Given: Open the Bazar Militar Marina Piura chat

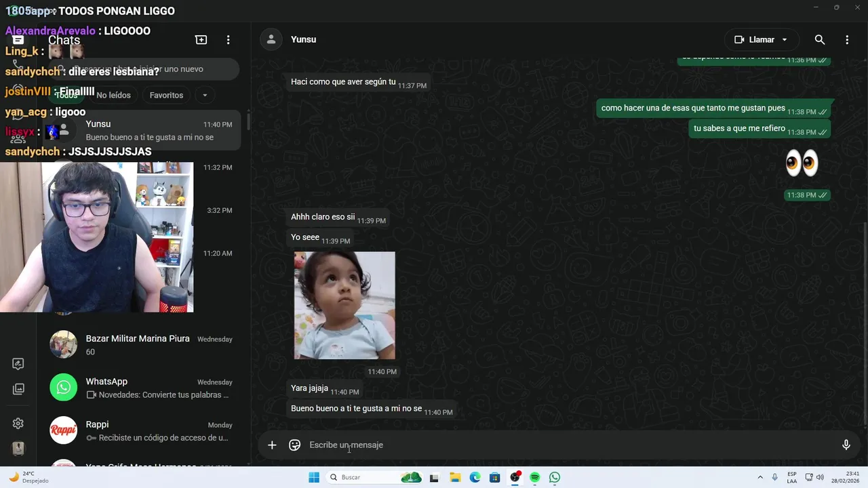Looking at the screenshot, I should coord(144,344).
